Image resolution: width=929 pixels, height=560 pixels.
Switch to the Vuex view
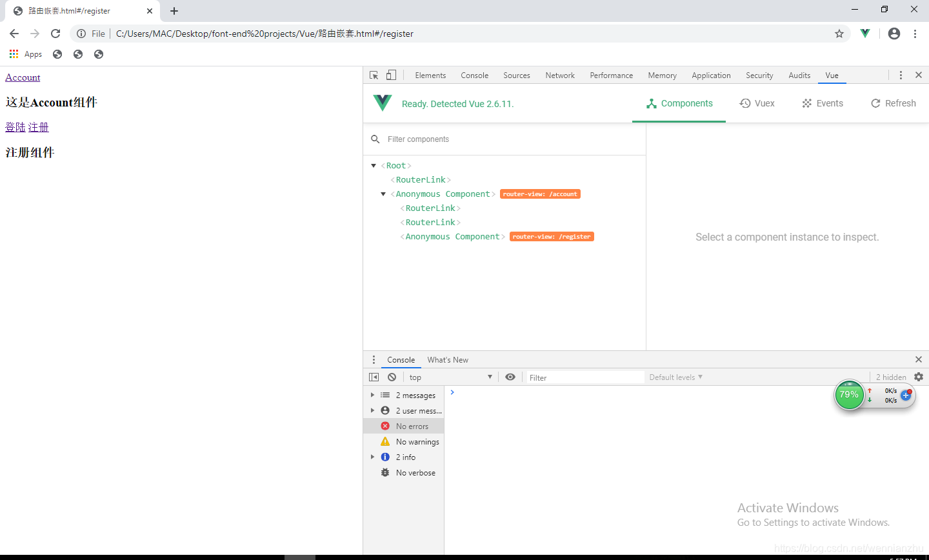[757, 103]
